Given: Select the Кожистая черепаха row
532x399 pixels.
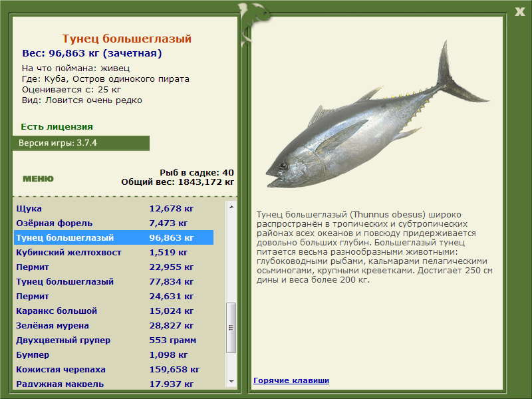Looking at the screenshot, I should 114,369.
